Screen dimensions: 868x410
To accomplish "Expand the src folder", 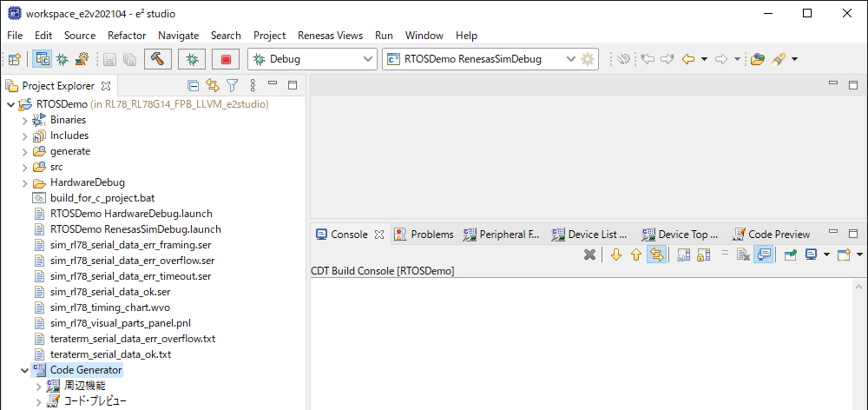I will (24, 167).
